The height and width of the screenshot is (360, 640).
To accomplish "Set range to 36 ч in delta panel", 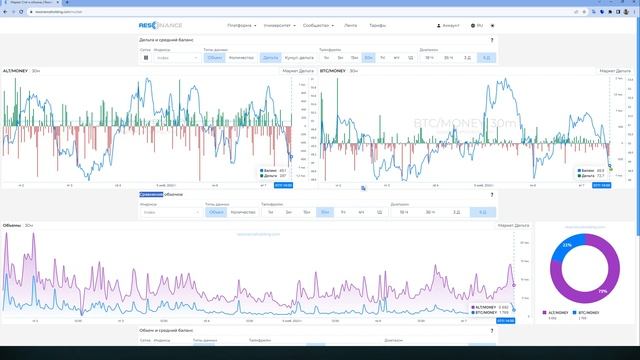I will [449, 58].
